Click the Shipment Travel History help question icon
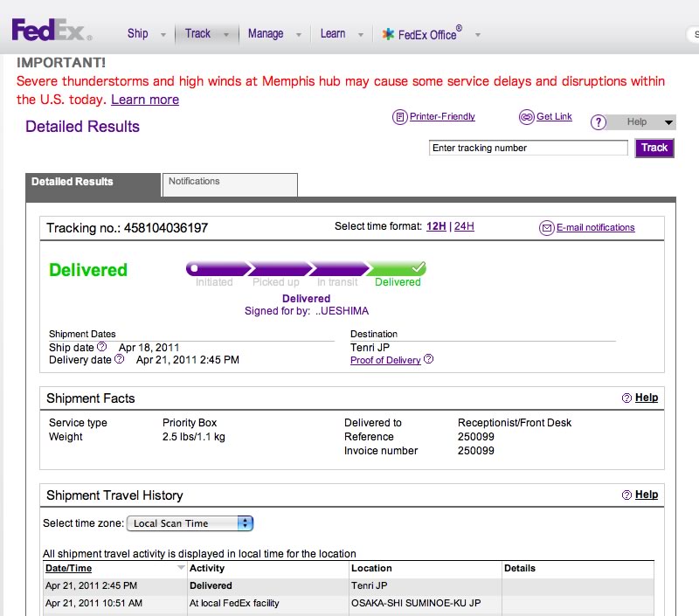The image size is (699, 616). click(x=626, y=495)
